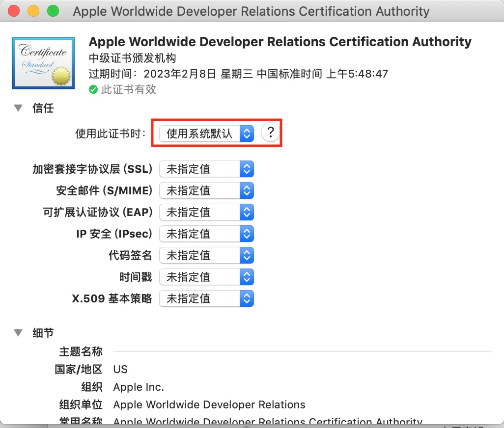The height and width of the screenshot is (428, 504).
Task: Click the 此证书有效 status text
Action: click(x=129, y=90)
